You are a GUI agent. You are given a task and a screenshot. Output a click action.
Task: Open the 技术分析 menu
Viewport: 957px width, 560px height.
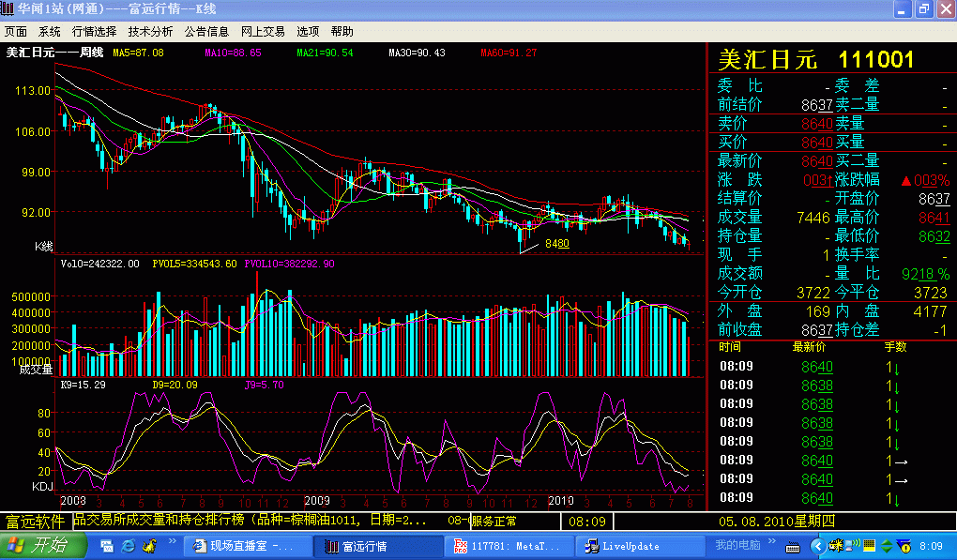tap(150, 32)
